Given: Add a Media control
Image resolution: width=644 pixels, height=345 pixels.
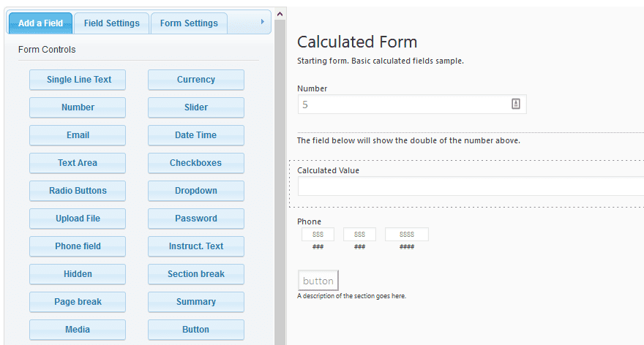Looking at the screenshot, I should pos(78,330).
